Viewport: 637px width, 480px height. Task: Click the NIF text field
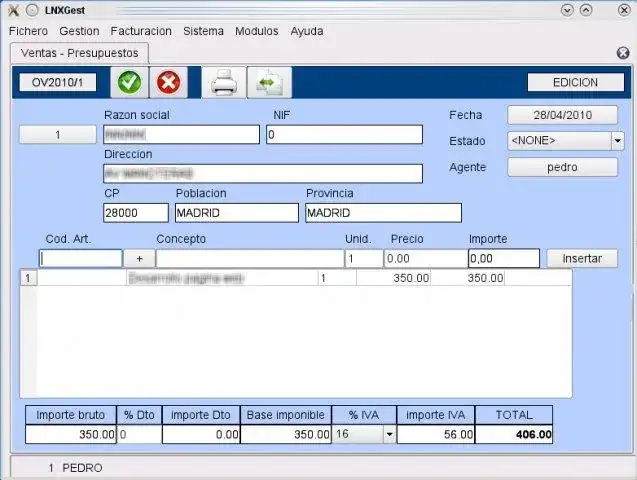(x=344, y=135)
